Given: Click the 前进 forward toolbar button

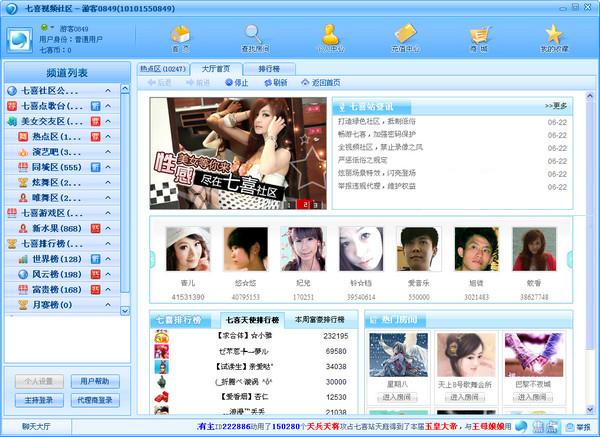Looking at the screenshot, I should [x=198, y=82].
